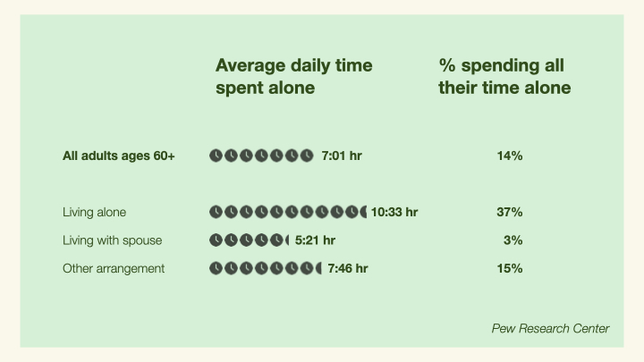Click the 'Living with spouse' row label
The image size is (644, 362).
click(112, 240)
